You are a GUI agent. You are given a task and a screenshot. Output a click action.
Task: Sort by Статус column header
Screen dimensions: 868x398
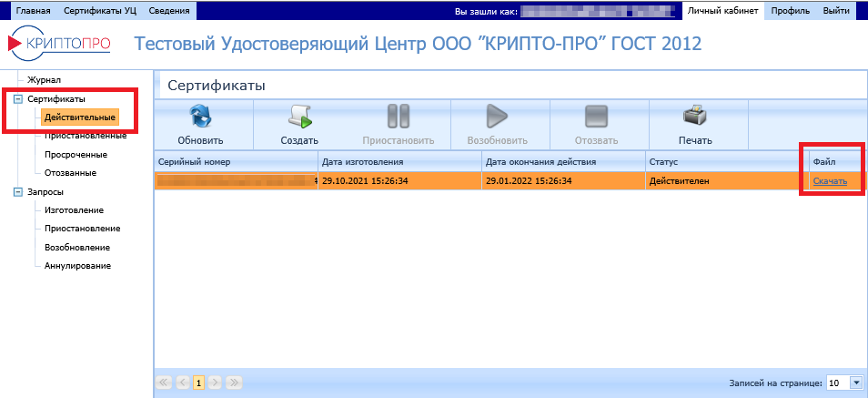pyautogui.click(x=727, y=162)
